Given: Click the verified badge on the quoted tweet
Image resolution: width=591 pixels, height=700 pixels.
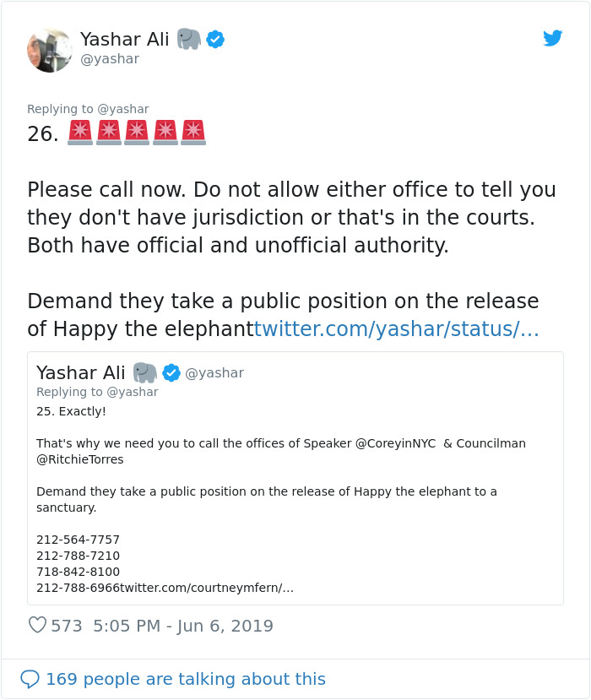Looking at the screenshot, I should pyautogui.click(x=171, y=372).
